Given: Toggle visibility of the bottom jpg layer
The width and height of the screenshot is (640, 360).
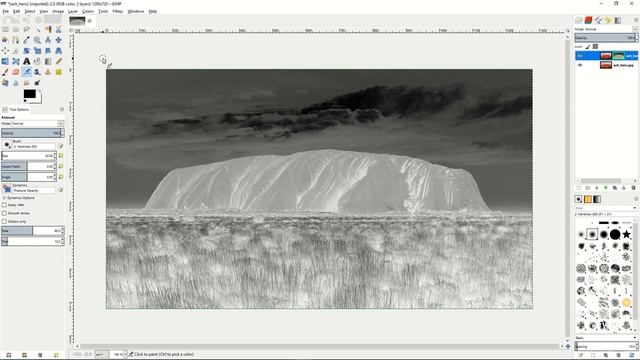Looking at the screenshot, I should coord(580,65).
